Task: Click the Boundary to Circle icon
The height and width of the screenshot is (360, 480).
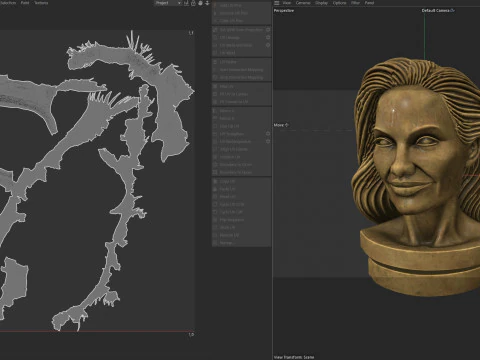Action: (215, 164)
